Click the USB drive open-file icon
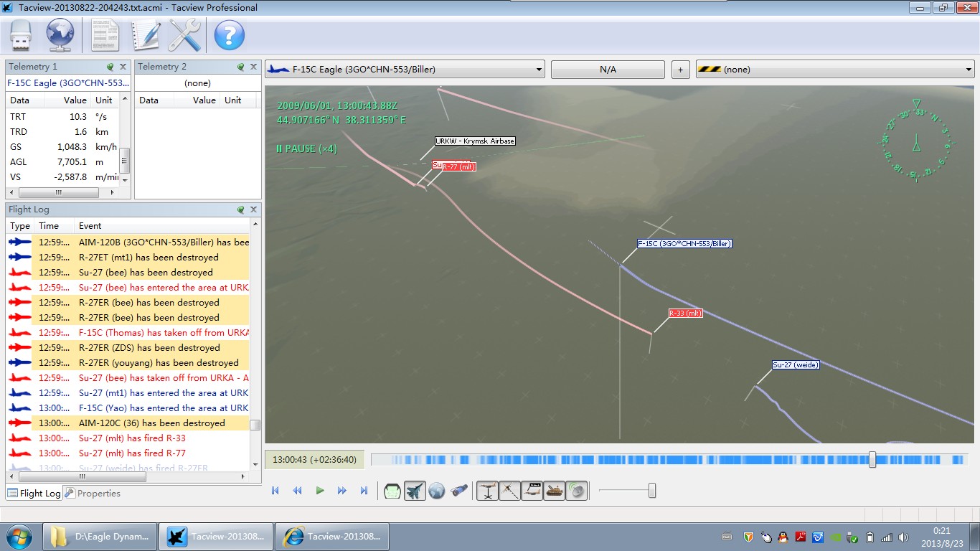The width and height of the screenshot is (980, 551). point(21,35)
